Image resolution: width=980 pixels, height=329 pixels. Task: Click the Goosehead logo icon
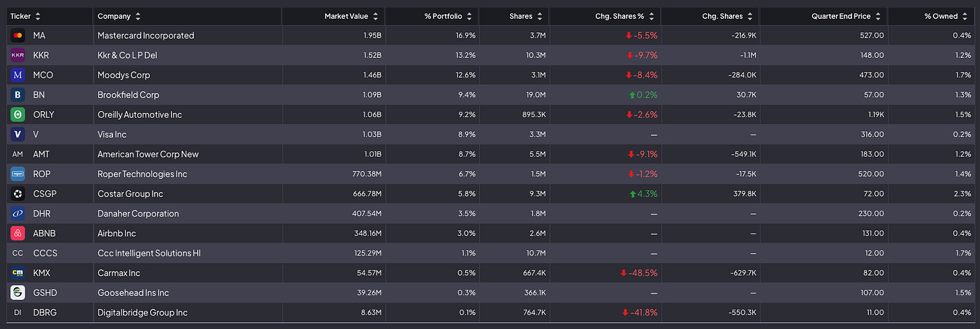(x=18, y=293)
